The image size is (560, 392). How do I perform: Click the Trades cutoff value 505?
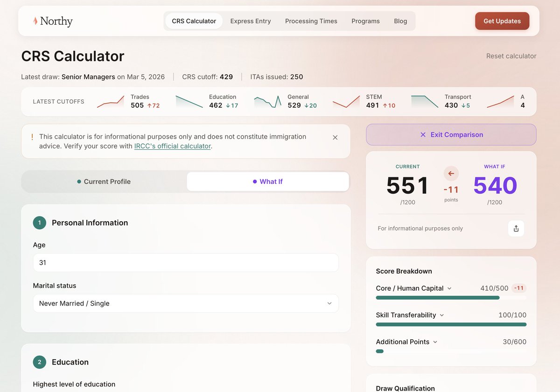[x=137, y=105]
